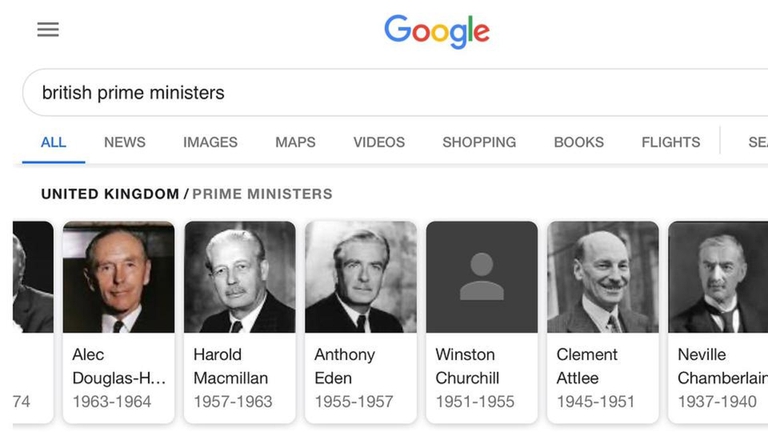Click the Google logo

coord(437,31)
